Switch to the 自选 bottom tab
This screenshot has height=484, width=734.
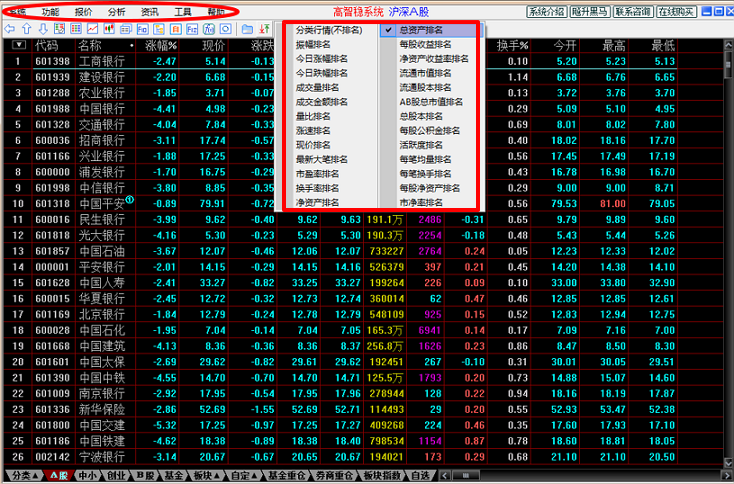pyautogui.click(x=420, y=476)
